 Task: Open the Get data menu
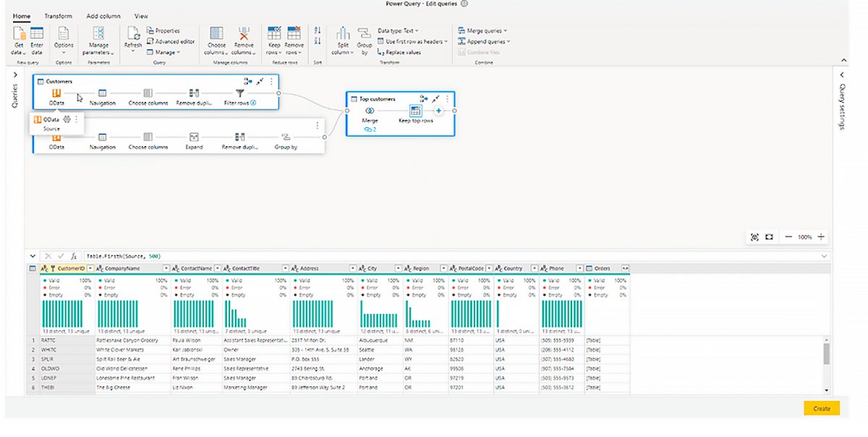19,41
